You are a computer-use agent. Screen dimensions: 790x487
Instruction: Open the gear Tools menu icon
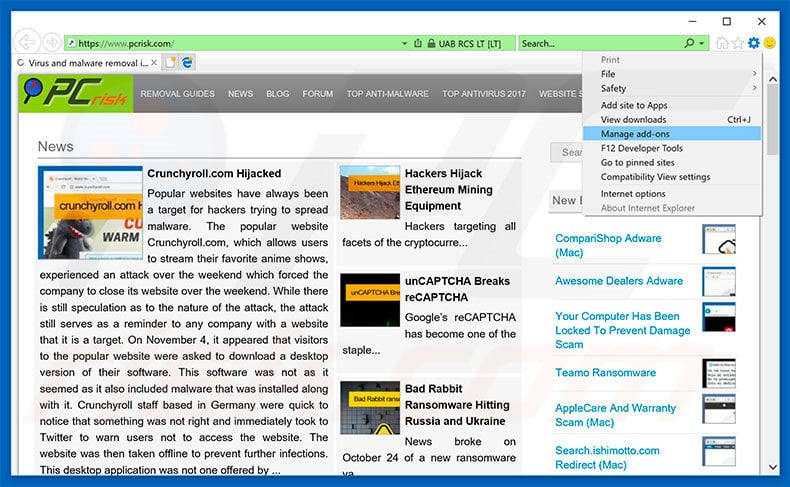pyautogui.click(x=754, y=43)
